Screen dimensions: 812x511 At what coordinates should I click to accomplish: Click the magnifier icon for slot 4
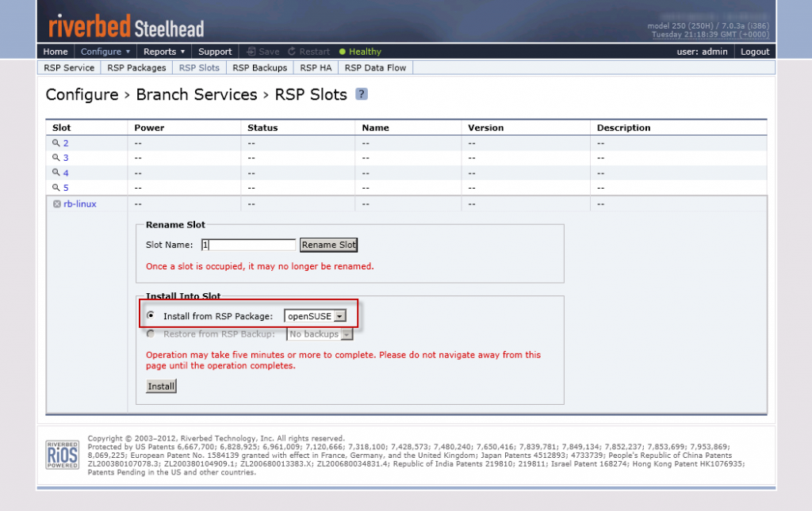[x=56, y=172]
